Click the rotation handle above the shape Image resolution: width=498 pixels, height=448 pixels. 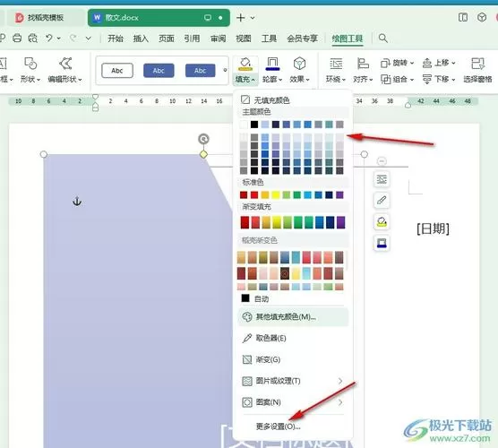click(203, 139)
